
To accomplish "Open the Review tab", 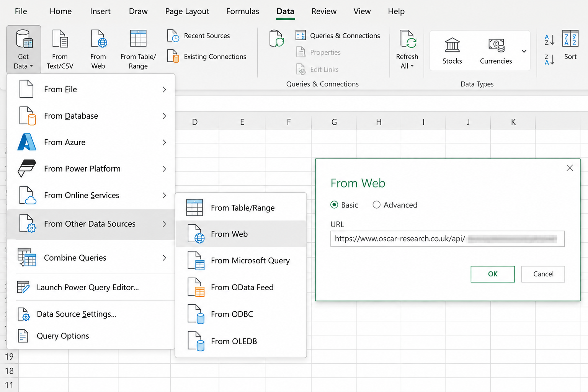I will pos(324,11).
